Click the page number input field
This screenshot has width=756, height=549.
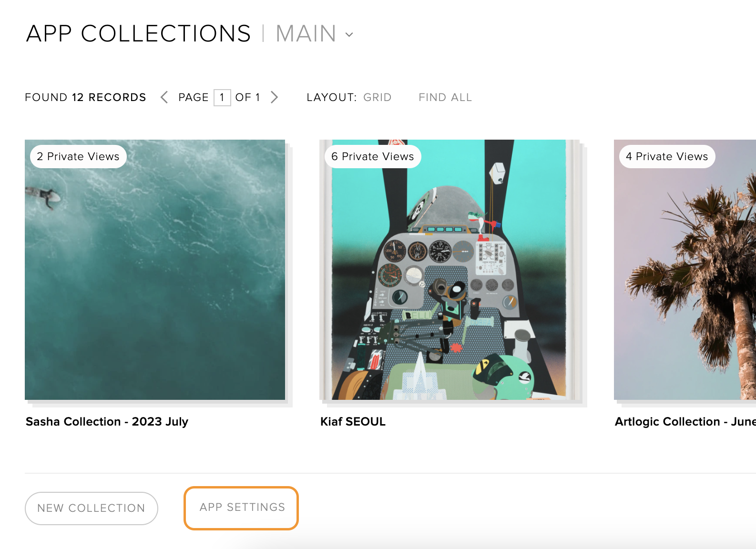(x=222, y=98)
